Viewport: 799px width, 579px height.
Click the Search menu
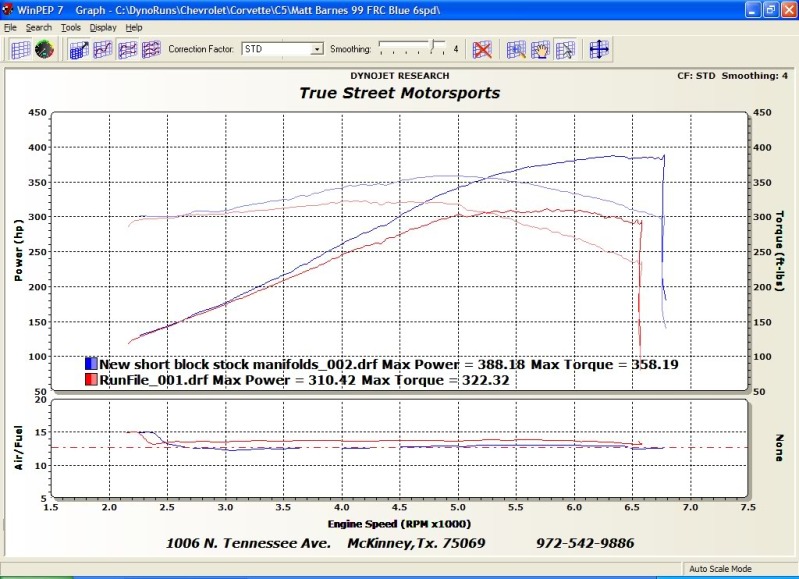coord(39,28)
